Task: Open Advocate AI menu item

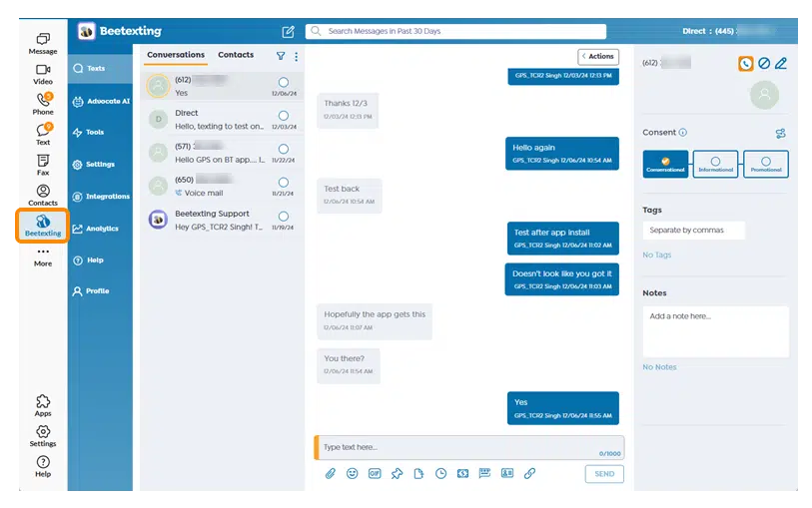Action: [100, 102]
